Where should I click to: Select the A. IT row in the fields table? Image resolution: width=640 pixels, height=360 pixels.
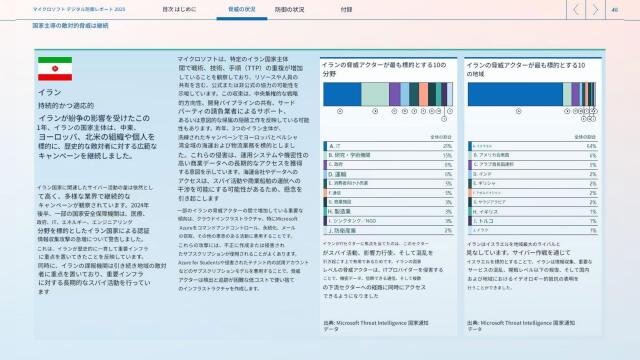coord(388,146)
